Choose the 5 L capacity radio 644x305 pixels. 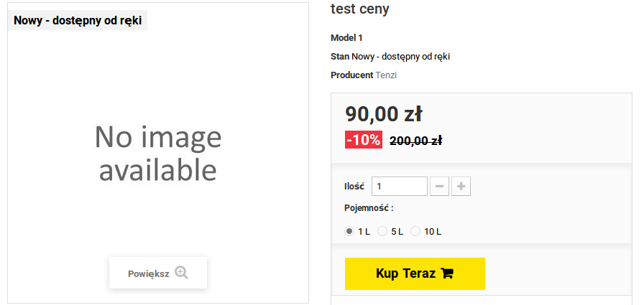tap(383, 231)
